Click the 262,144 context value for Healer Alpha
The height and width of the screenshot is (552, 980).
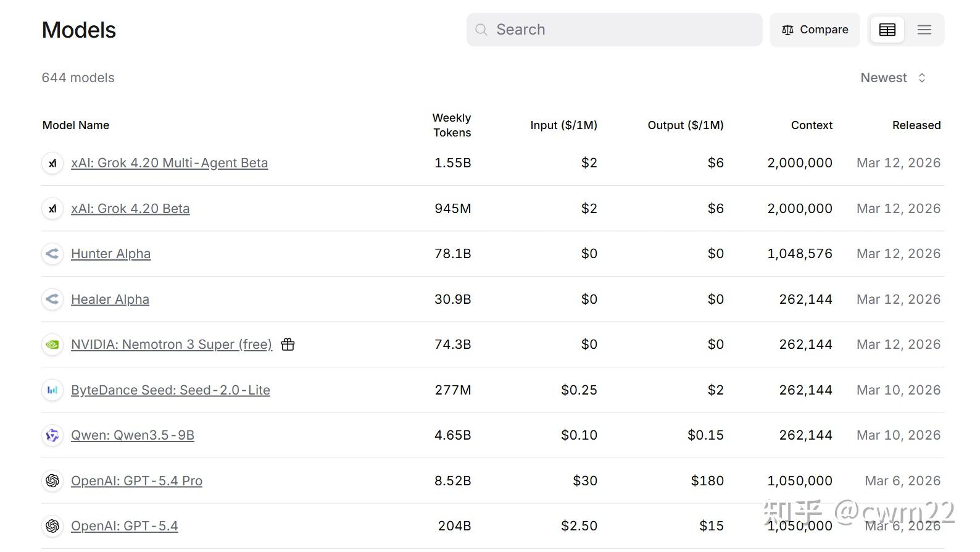(806, 299)
